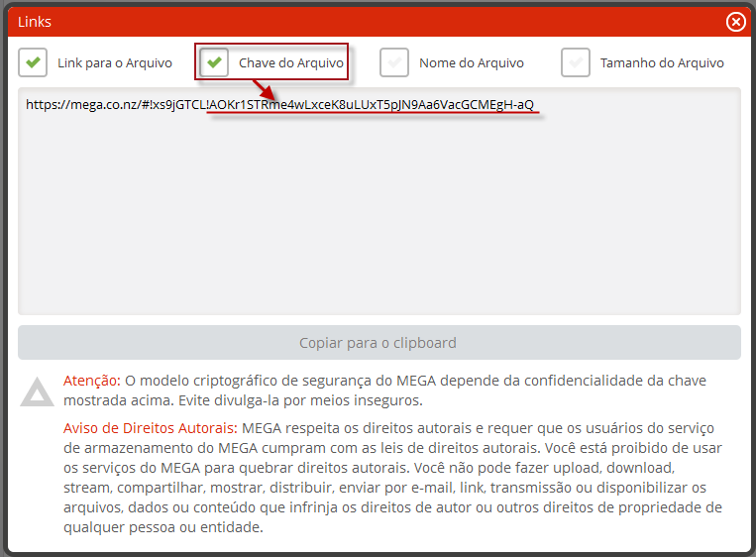Click the red 'Atenção:' heading

point(91,381)
